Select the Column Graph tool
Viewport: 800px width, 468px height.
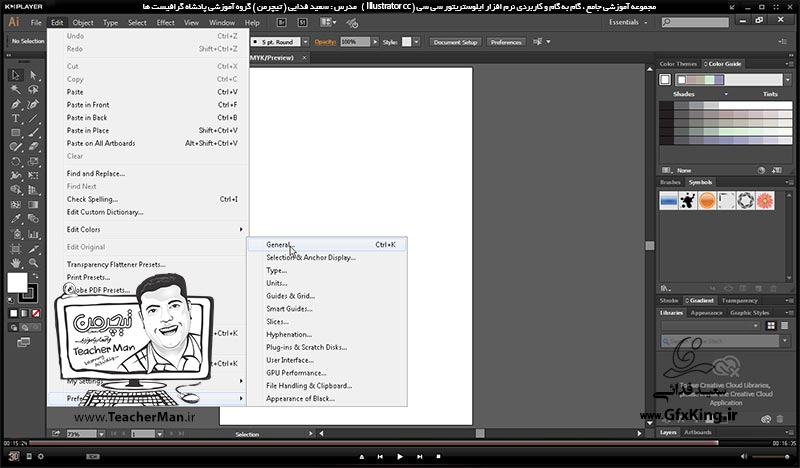[33, 234]
